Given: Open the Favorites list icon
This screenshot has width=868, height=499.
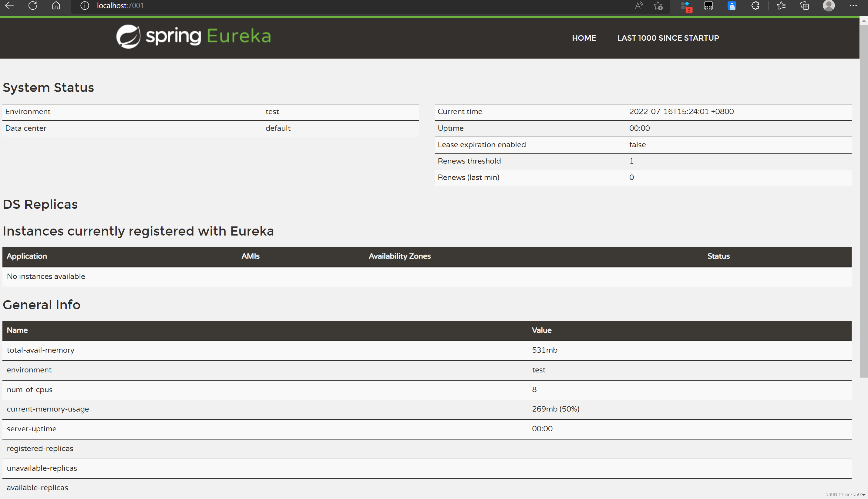Looking at the screenshot, I should [x=781, y=5].
